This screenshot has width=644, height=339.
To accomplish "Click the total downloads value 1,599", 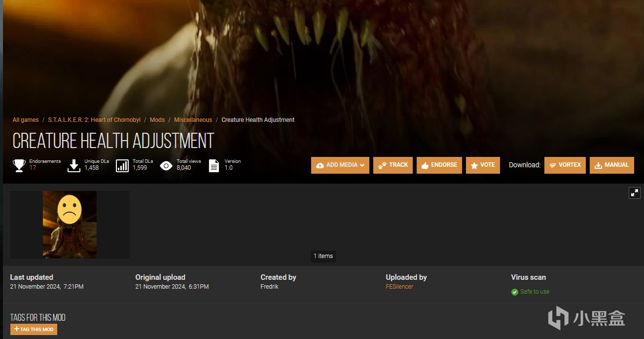I will (140, 168).
